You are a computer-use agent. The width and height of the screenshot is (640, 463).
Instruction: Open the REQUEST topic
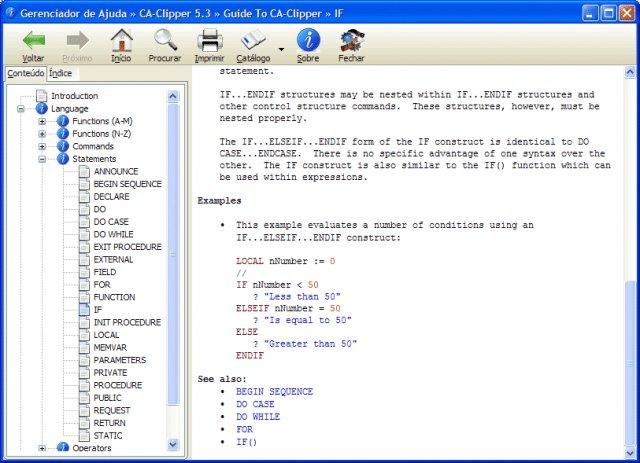pyautogui.click(x=112, y=410)
